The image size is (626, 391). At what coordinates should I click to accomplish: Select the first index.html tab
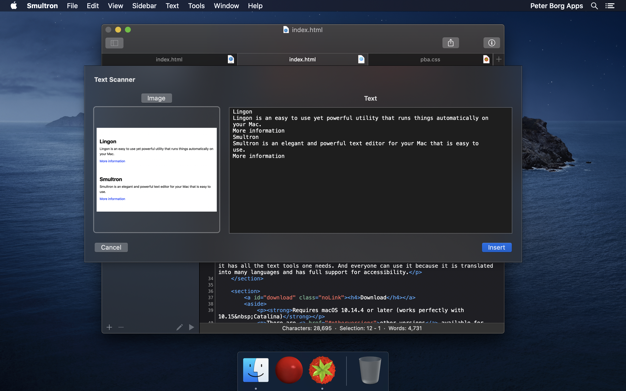(169, 60)
